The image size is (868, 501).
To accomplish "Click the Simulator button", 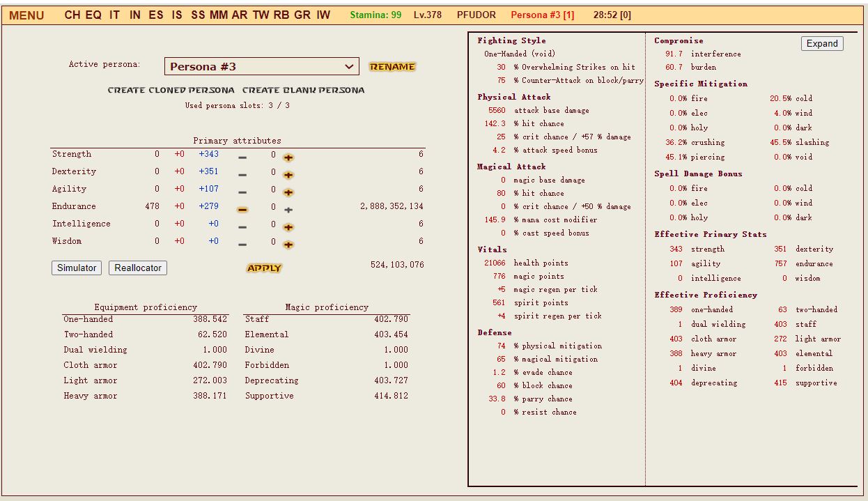I will 77,268.
